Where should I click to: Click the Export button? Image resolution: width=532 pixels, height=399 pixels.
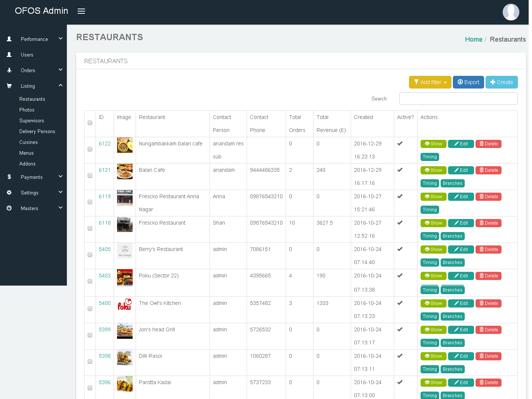pyautogui.click(x=468, y=82)
